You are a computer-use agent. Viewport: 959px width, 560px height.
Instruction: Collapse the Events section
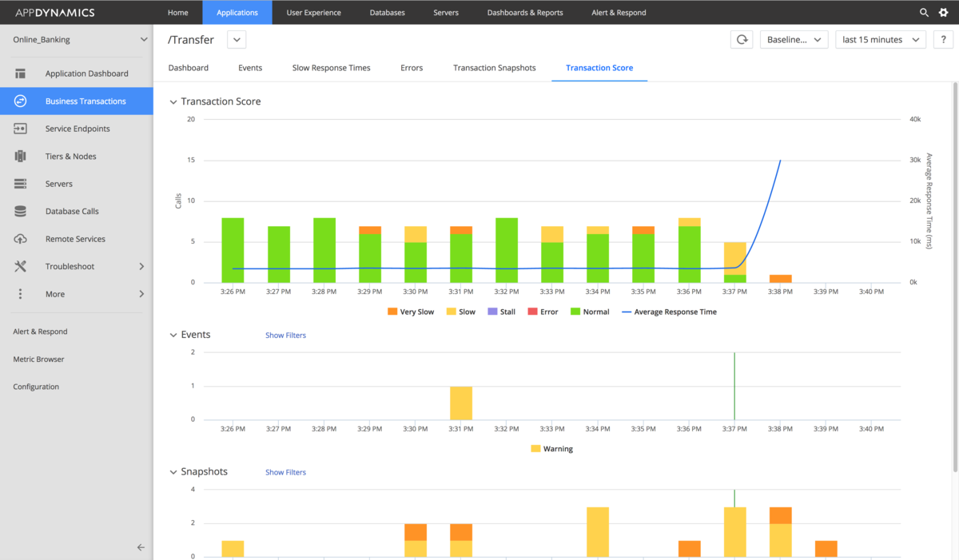pos(173,335)
